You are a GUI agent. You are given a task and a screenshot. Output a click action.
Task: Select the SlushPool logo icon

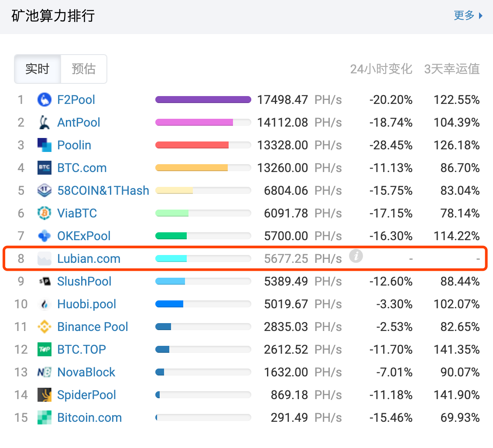pyautogui.click(x=45, y=281)
